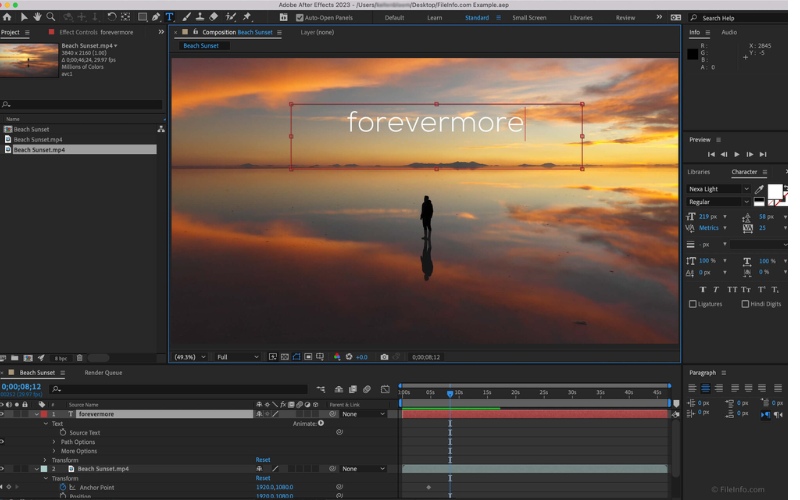Open the Full resolution dropdown
800x500 pixels.
[x=237, y=357]
